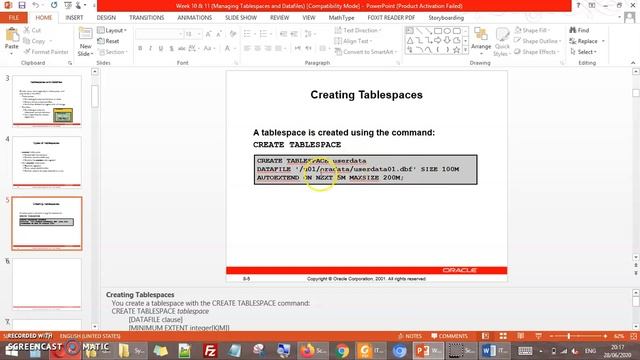Undo the last action
The image size is (640, 360).
tap(36, 6)
